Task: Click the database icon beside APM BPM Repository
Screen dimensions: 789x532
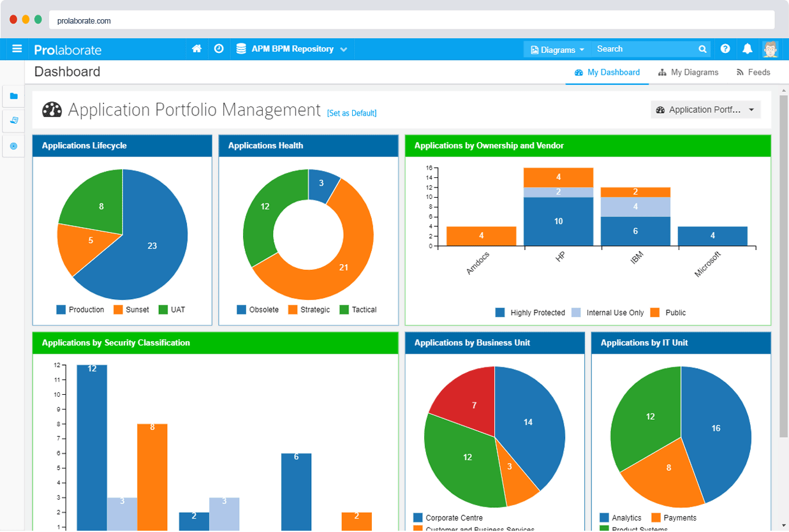Action: [x=240, y=48]
